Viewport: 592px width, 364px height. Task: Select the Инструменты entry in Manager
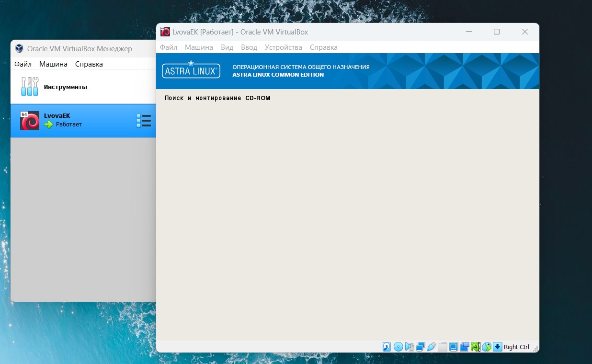(83, 87)
